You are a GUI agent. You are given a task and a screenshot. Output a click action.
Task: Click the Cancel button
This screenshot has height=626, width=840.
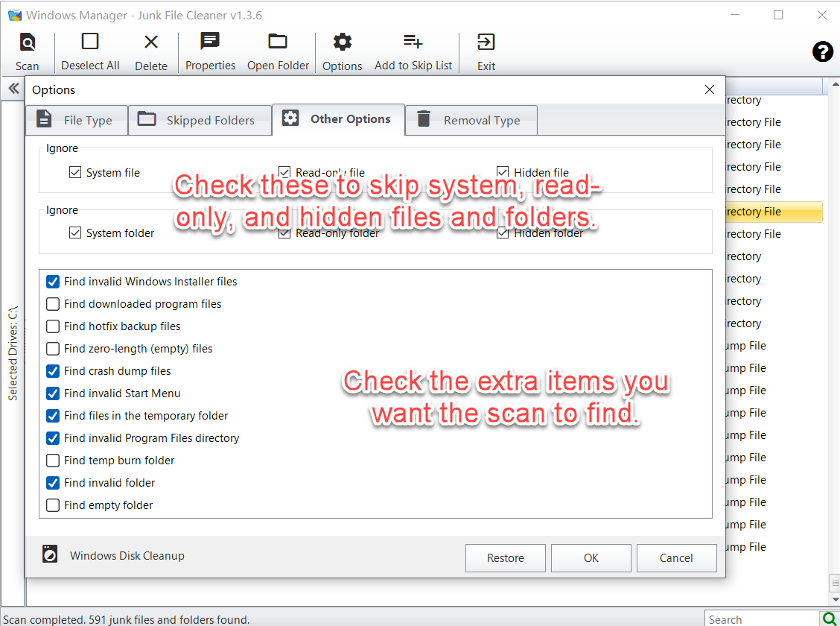(676, 558)
